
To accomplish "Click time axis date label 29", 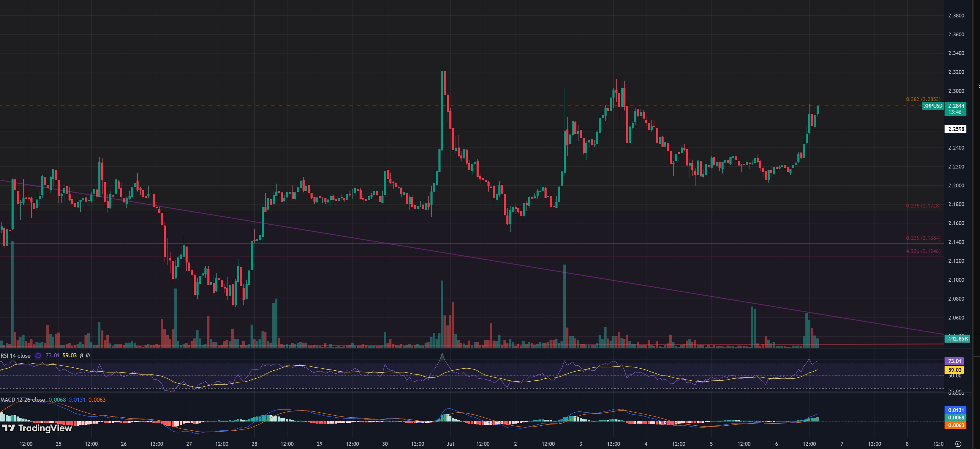I will tap(320, 444).
